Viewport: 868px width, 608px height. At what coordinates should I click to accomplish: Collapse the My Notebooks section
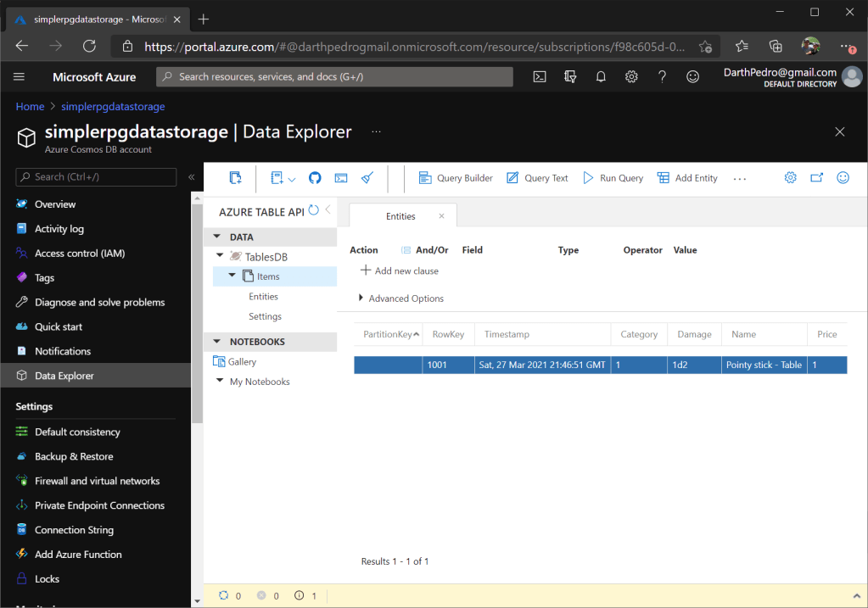(x=221, y=382)
